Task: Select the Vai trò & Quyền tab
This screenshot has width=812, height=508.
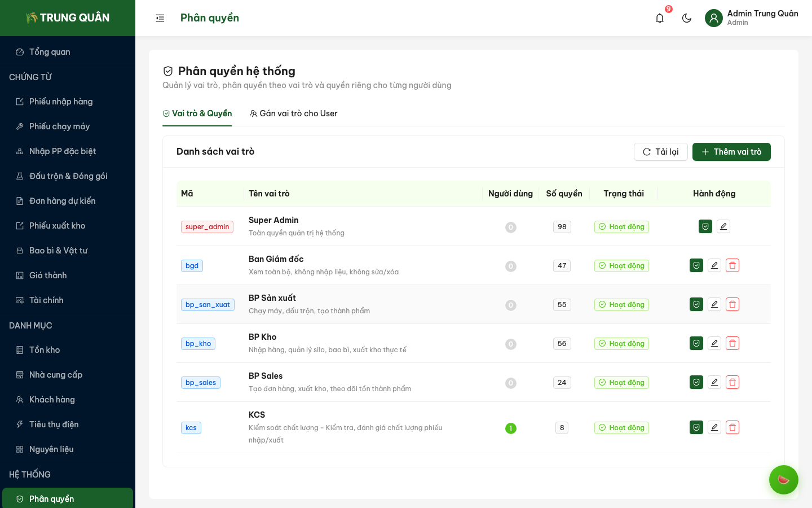Action: (197, 113)
